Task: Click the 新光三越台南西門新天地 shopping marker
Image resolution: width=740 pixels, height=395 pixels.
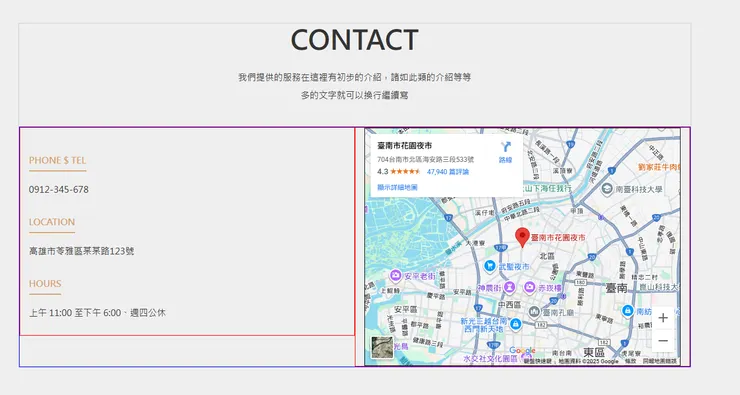Action: pos(515,324)
